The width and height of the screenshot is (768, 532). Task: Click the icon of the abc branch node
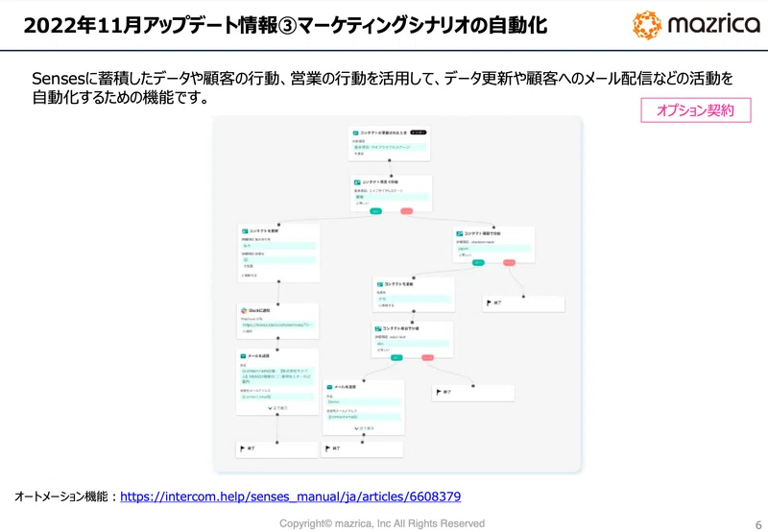tap(378, 328)
